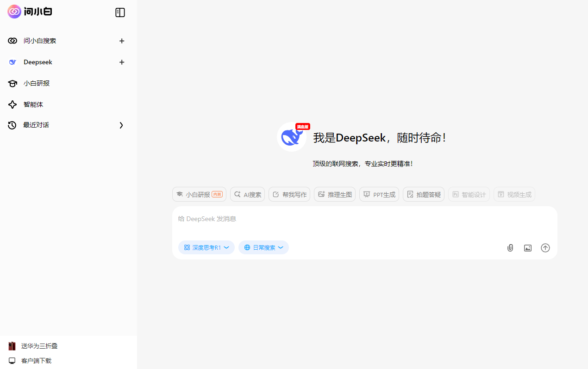This screenshot has height=369, width=588.
Task: Click the paperclip attachment icon
Action: [510, 247]
